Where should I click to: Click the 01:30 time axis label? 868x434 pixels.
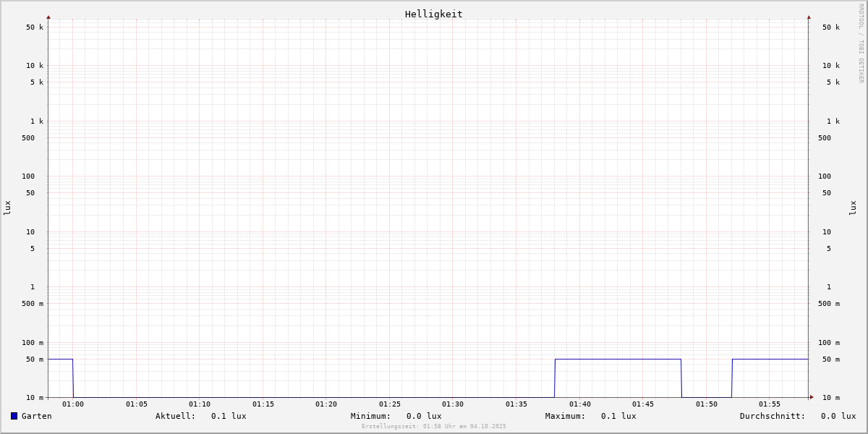tap(453, 404)
